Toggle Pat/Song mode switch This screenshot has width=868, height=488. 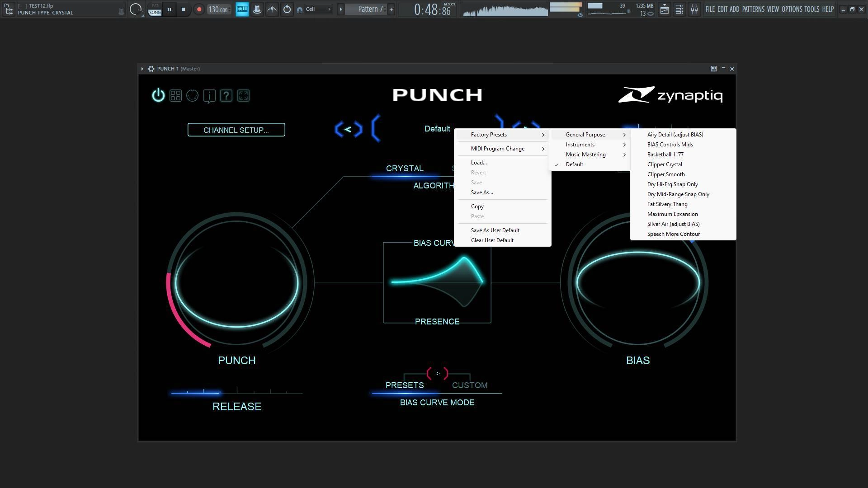[x=155, y=9]
